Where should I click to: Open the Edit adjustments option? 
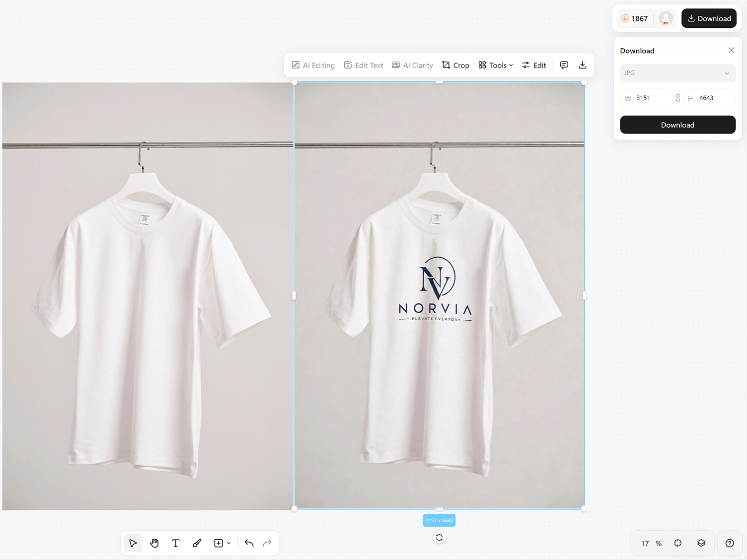pos(534,65)
